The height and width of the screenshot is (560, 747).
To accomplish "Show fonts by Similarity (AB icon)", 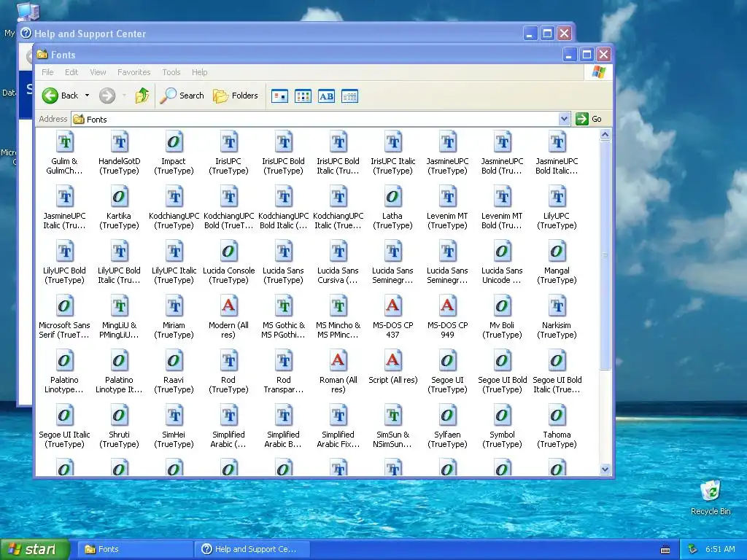I will coord(326,96).
